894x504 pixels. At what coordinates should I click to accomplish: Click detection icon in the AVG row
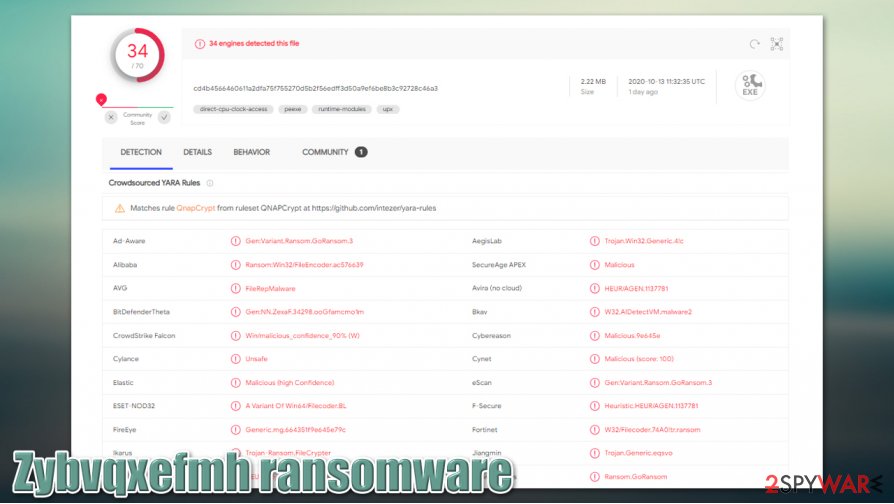click(x=235, y=288)
